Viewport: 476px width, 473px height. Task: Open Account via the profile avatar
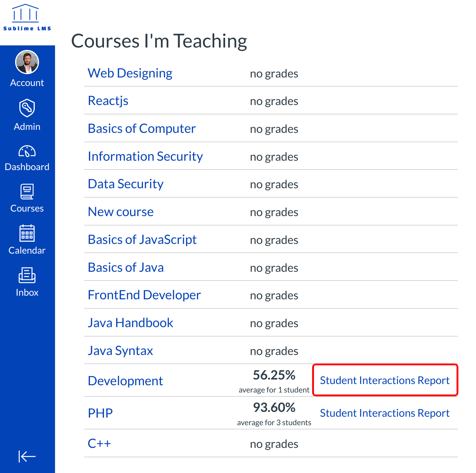point(27,62)
